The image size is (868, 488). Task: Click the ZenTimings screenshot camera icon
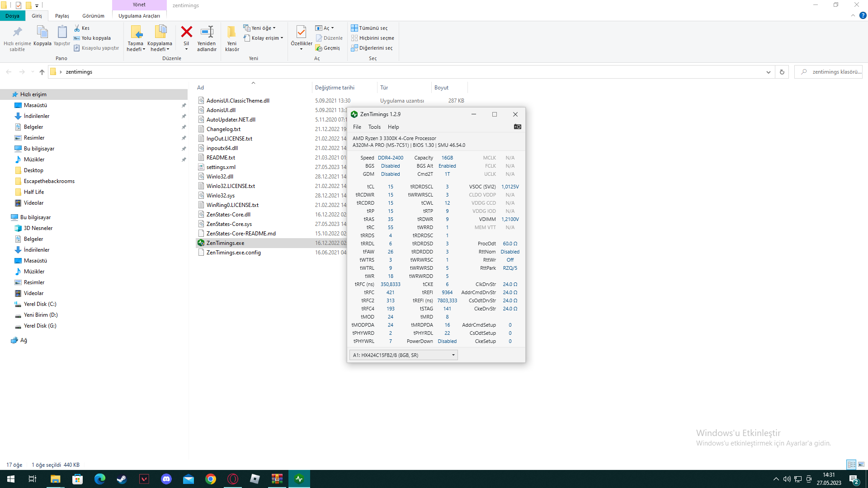click(x=517, y=127)
